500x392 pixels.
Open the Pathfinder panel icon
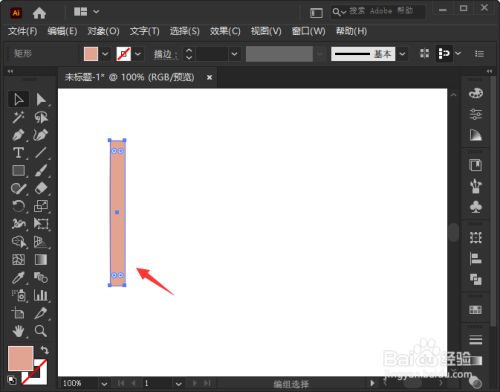click(x=476, y=279)
